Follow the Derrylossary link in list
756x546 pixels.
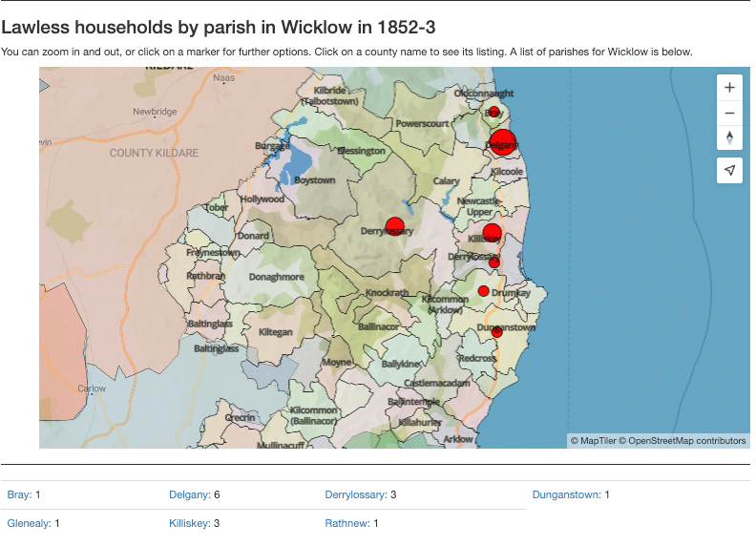[355, 494]
